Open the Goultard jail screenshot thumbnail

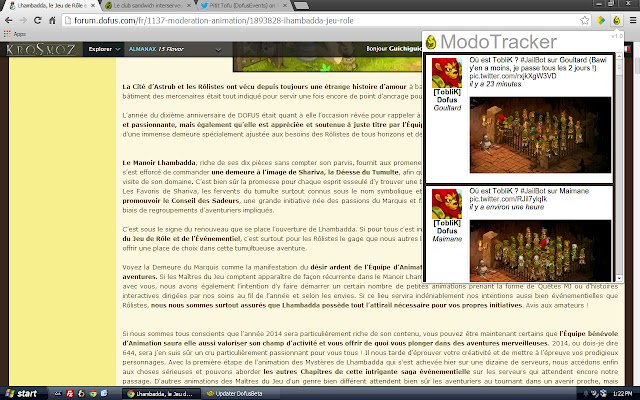point(540,135)
